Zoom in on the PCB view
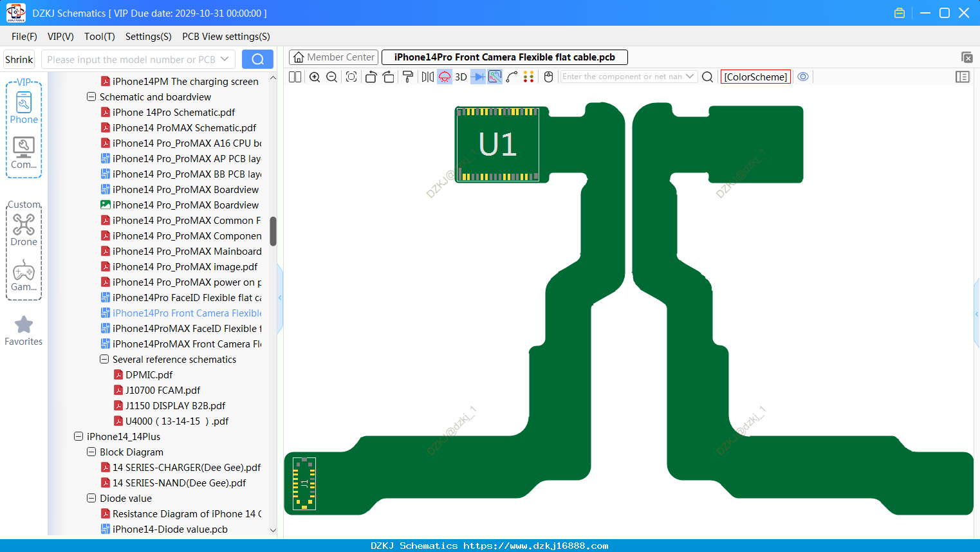This screenshot has width=980, height=552. point(315,77)
